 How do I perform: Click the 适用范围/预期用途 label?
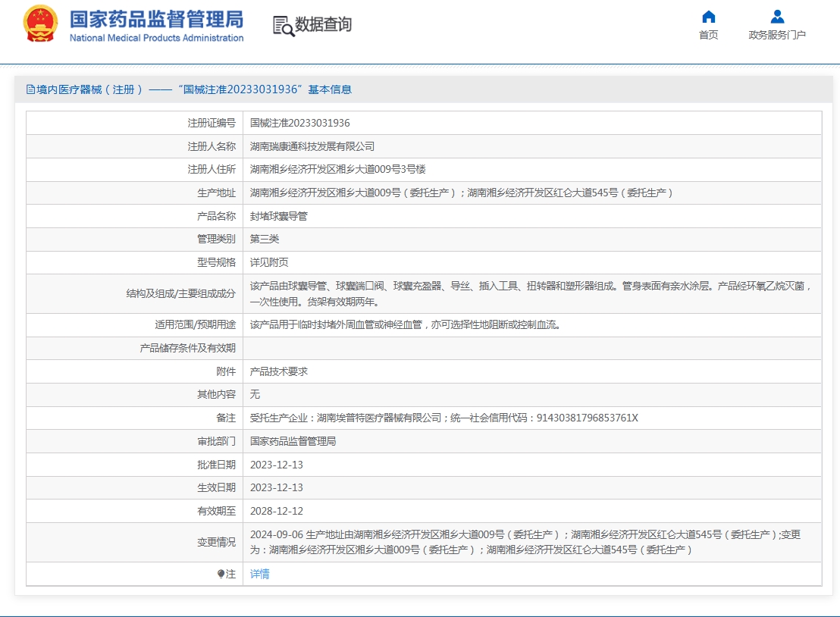195,324
